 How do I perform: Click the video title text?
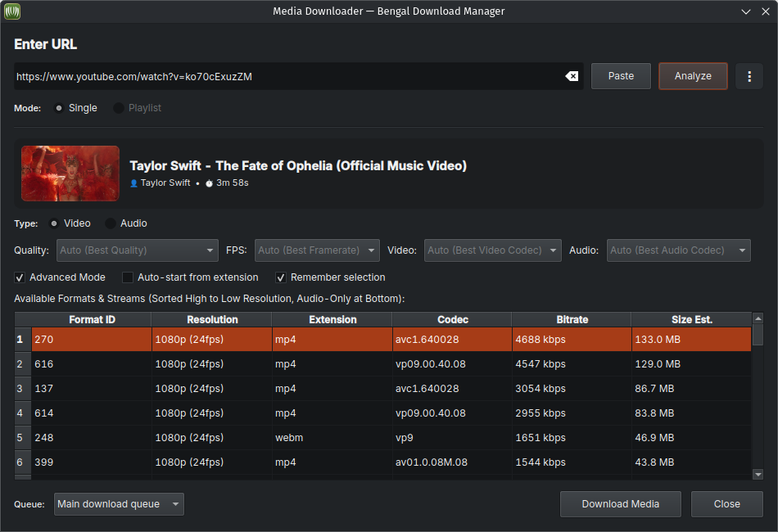point(298,165)
